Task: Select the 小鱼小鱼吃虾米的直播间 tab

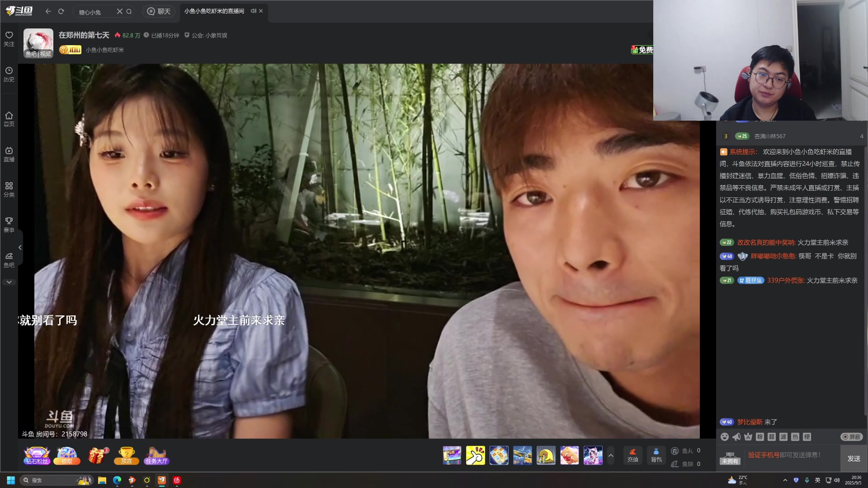Action: [x=214, y=11]
